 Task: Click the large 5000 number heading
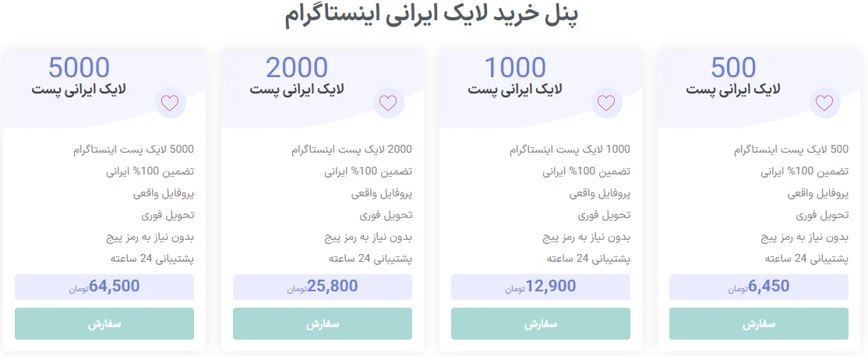79,68
